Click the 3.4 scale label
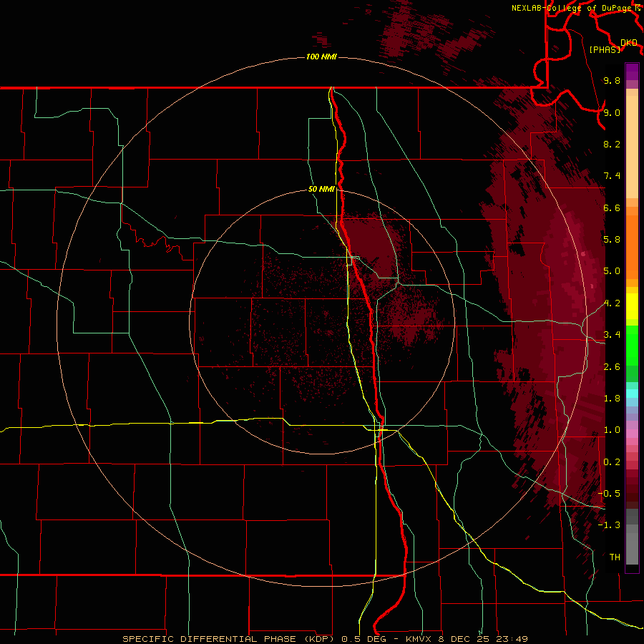Image resolution: width=644 pixels, height=644 pixels. 612,335
